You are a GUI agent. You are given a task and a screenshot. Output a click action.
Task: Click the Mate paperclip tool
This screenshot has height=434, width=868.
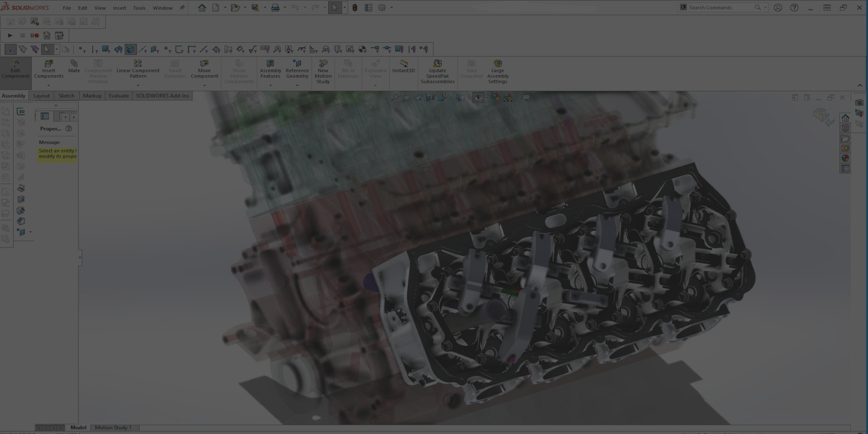pos(74,66)
